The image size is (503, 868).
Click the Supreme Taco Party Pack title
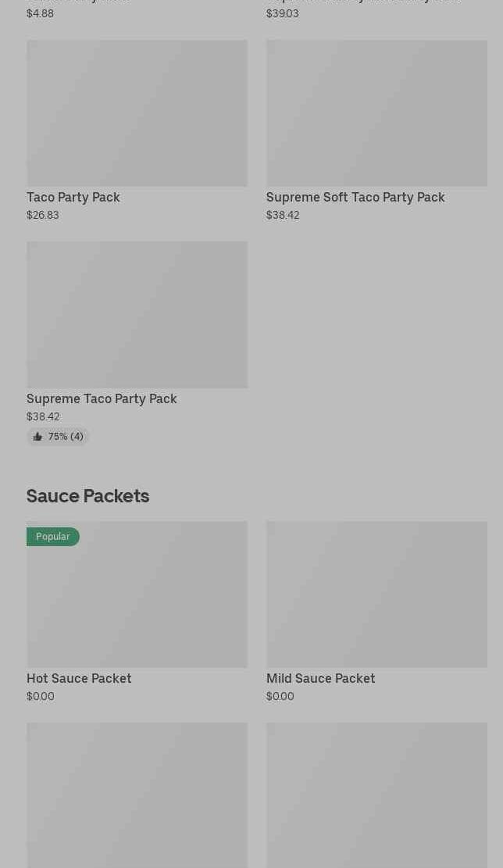point(102,399)
